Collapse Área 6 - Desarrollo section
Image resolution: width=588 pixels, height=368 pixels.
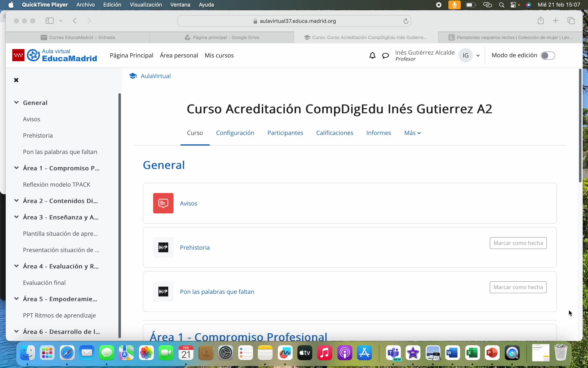pyautogui.click(x=16, y=331)
